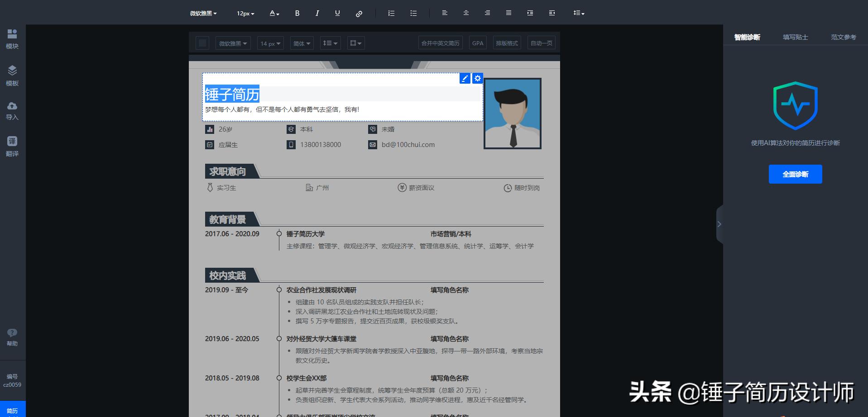Toggle bold formatting
The width and height of the screenshot is (868, 417).
coord(297,13)
